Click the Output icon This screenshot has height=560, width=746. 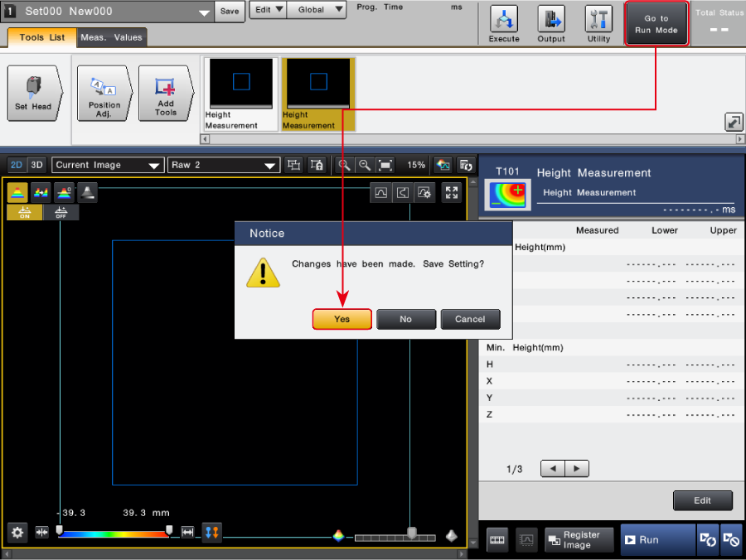(x=550, y=24)
